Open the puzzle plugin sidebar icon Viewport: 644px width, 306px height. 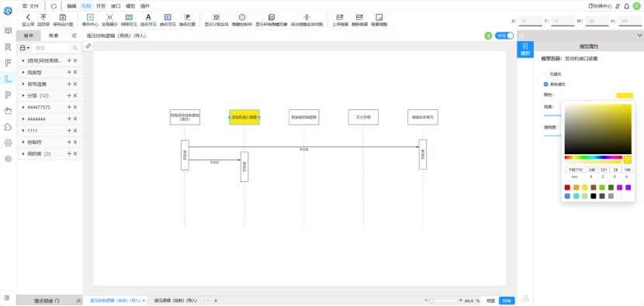click(8, 127)
